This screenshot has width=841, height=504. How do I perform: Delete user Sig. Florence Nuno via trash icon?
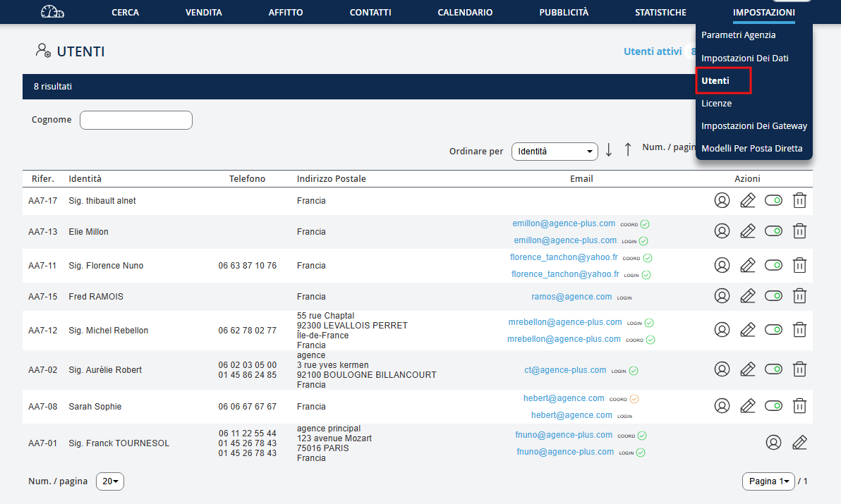[799, 265]
